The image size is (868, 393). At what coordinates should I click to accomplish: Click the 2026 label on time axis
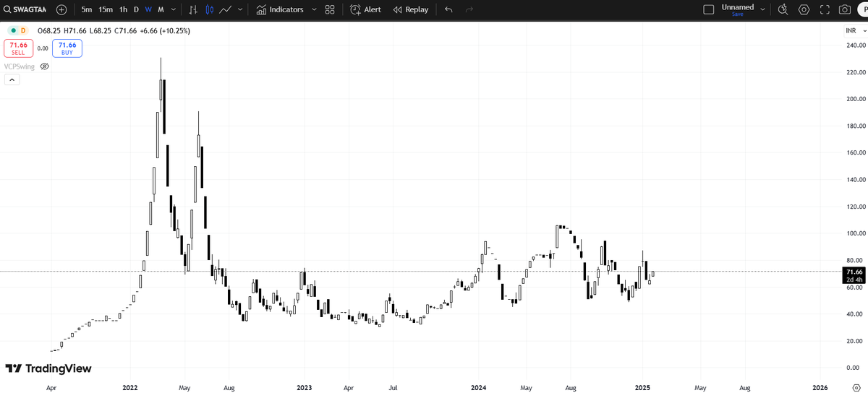point(820,388)
